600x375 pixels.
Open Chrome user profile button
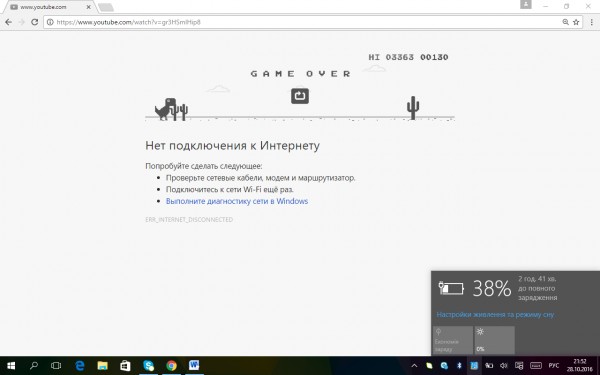pos(525,5)
